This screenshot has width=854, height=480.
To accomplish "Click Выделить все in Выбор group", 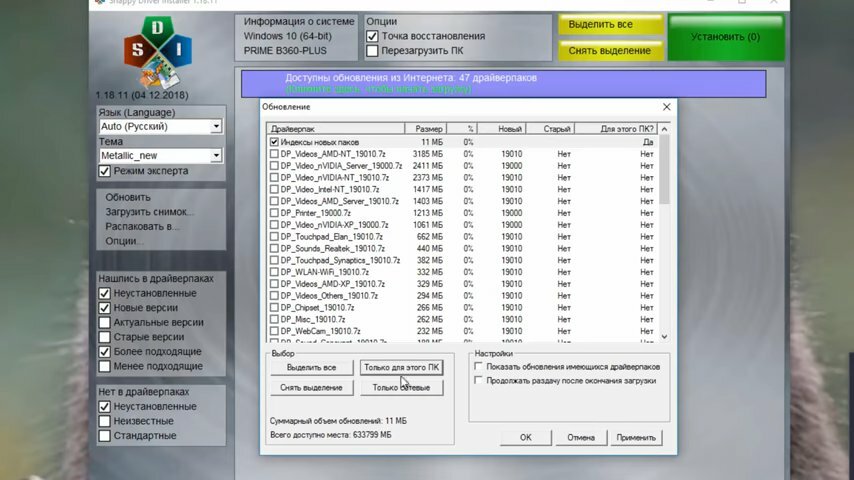I will tap(312, 367).
